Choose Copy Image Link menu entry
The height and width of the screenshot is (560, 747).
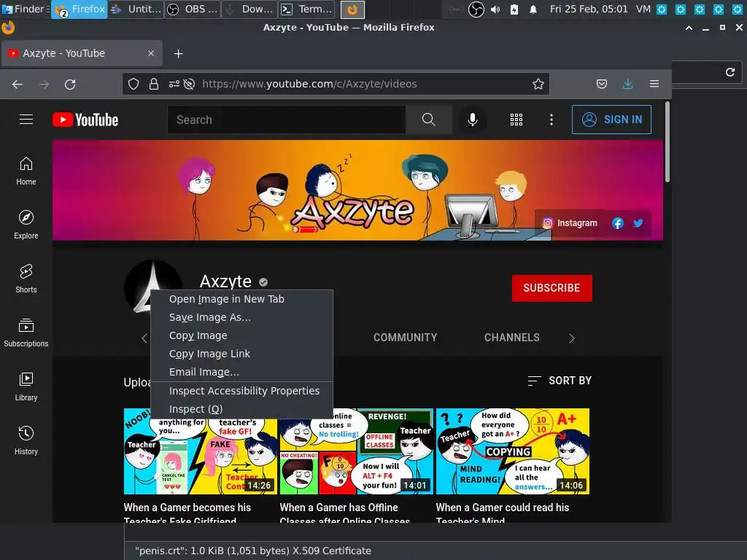coord(241,354)
